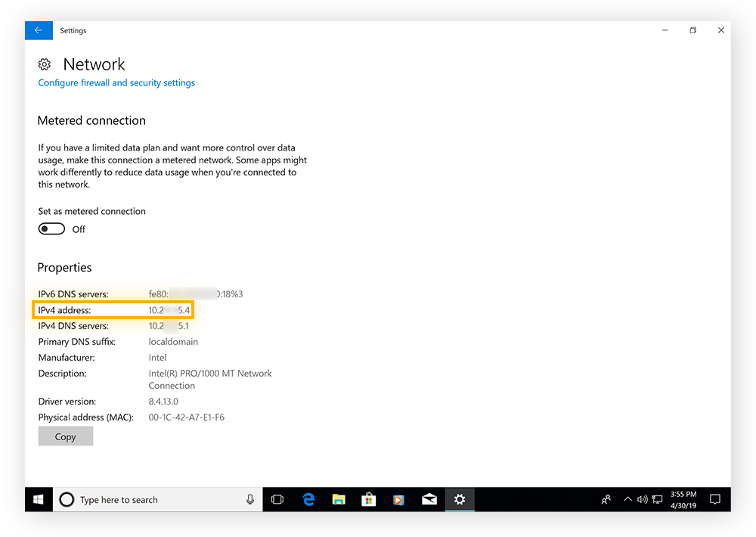Open the People panel in the taskbar
The image size is (756, 537).
606,499
